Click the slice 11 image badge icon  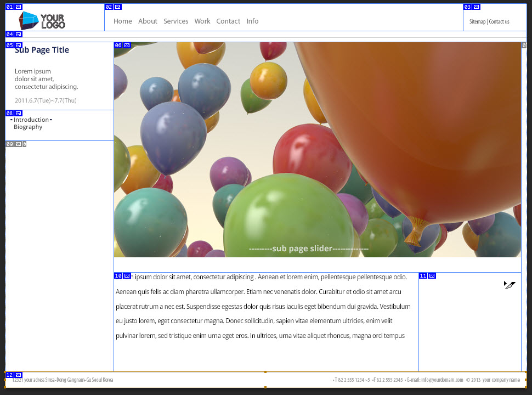pos(432,275)
